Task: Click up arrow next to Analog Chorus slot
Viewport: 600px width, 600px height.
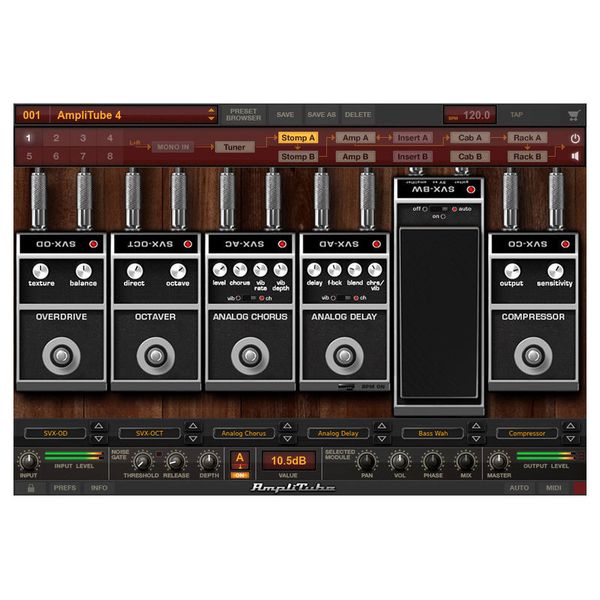Action: (287, 426)
